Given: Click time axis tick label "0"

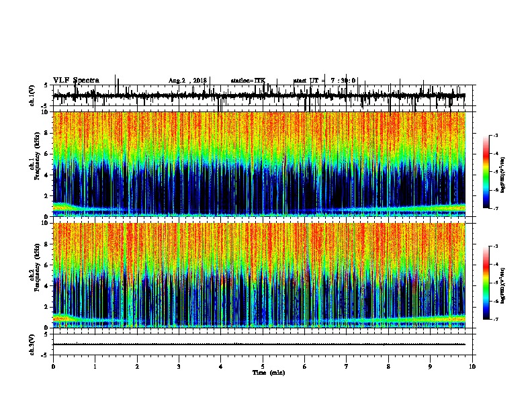Looking at the screenshot, I should [53, 367].
